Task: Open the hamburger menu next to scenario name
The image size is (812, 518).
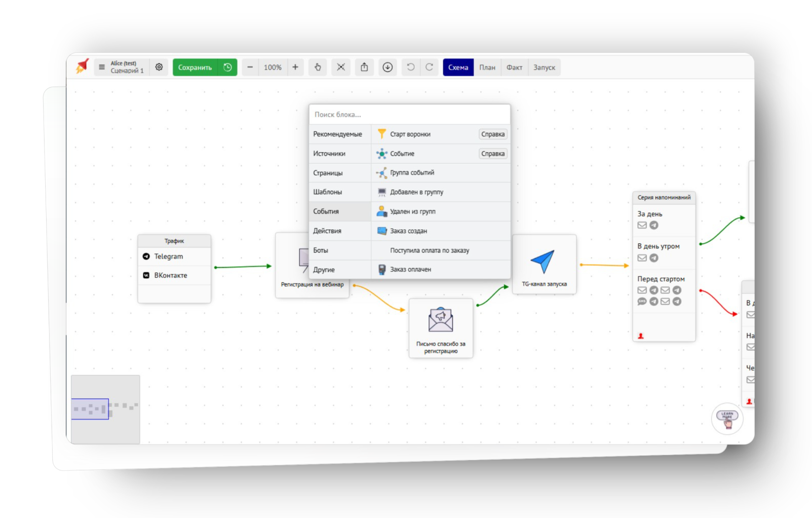Action: (x=102, y=67)
